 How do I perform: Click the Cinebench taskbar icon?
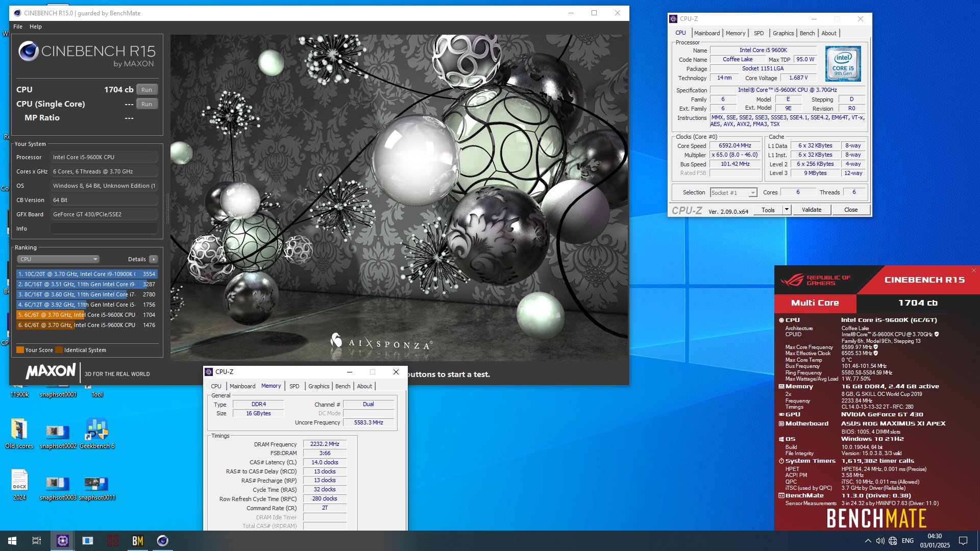click(x=162, y=541)
